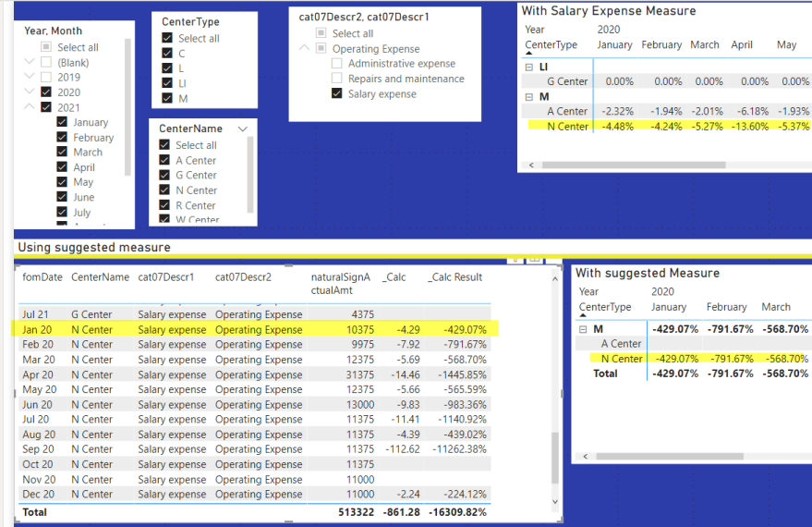Sort table by the naturalSignActualAmt column header
Screen dimensions: 812x527
click(340, 284)
